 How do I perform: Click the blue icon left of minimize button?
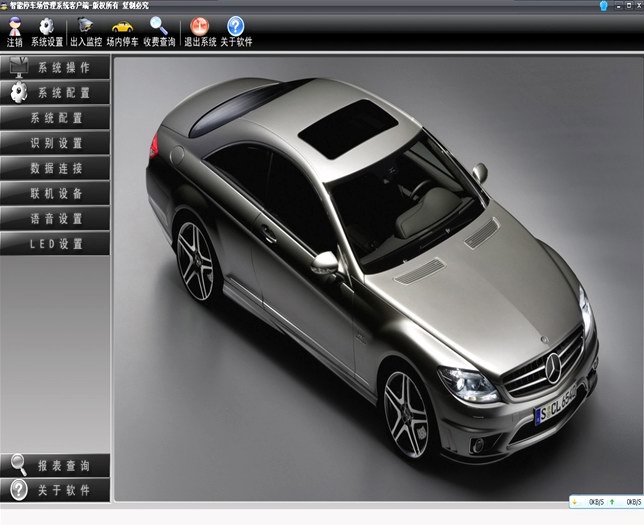(x=603, y=5)
